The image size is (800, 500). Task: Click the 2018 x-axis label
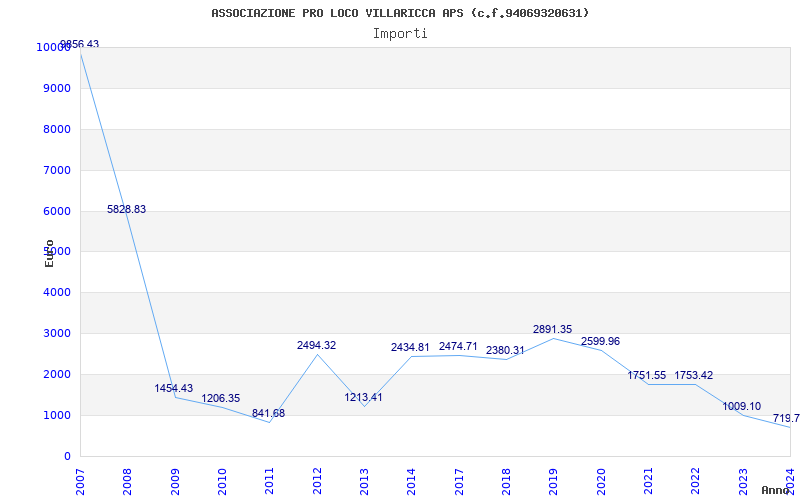coord(506,482)
